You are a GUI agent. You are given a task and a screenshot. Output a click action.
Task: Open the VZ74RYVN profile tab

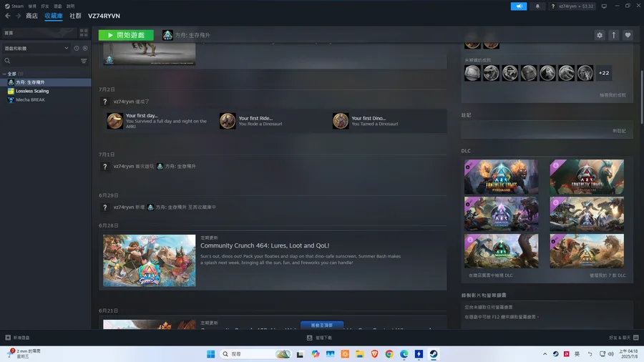click(104, 16)
